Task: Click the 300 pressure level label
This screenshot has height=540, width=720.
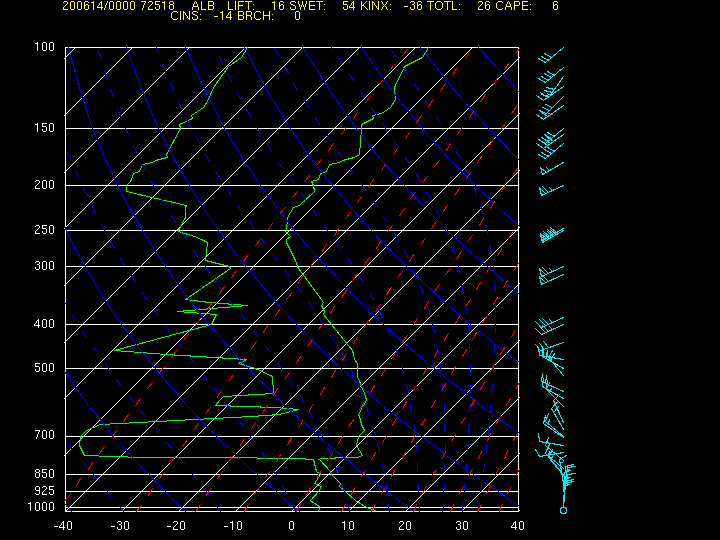Action: (x=45, y=266)
